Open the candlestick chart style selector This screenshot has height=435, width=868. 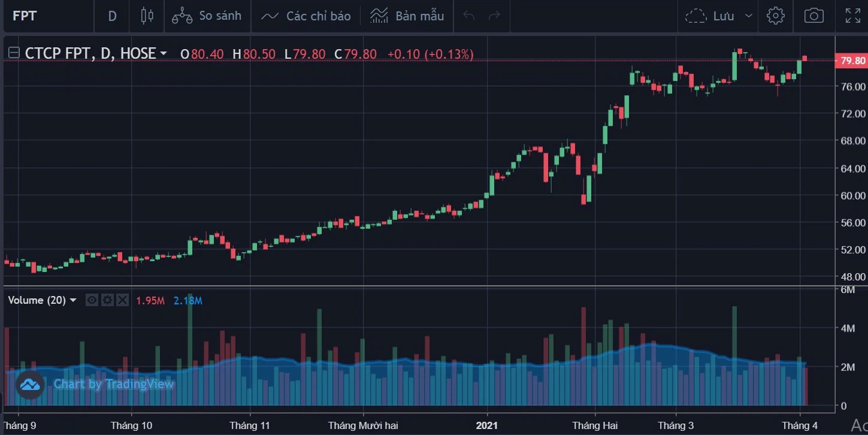click(x=147, y=16)
